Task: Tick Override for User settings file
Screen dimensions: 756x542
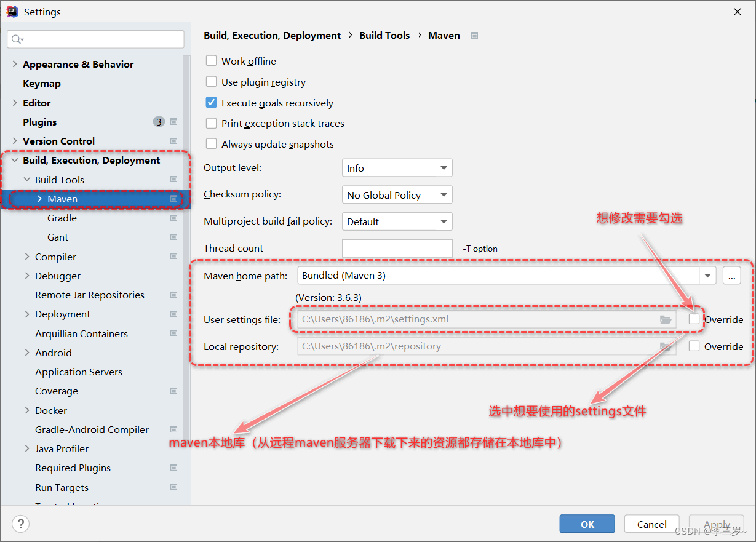Action: pos(694,319)
